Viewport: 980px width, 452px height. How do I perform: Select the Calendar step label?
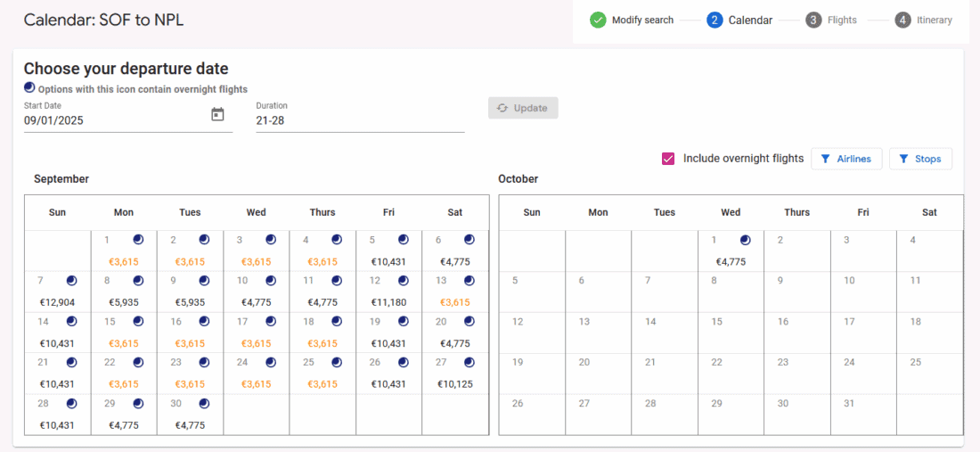[750, 21]
